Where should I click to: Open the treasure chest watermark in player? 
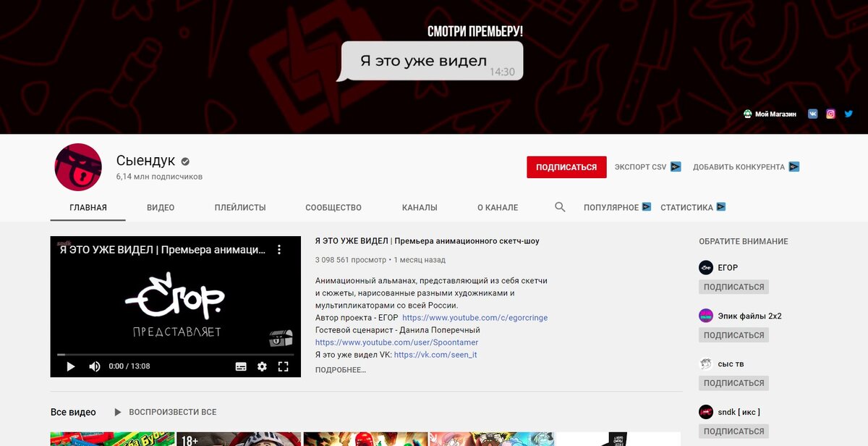281,337
